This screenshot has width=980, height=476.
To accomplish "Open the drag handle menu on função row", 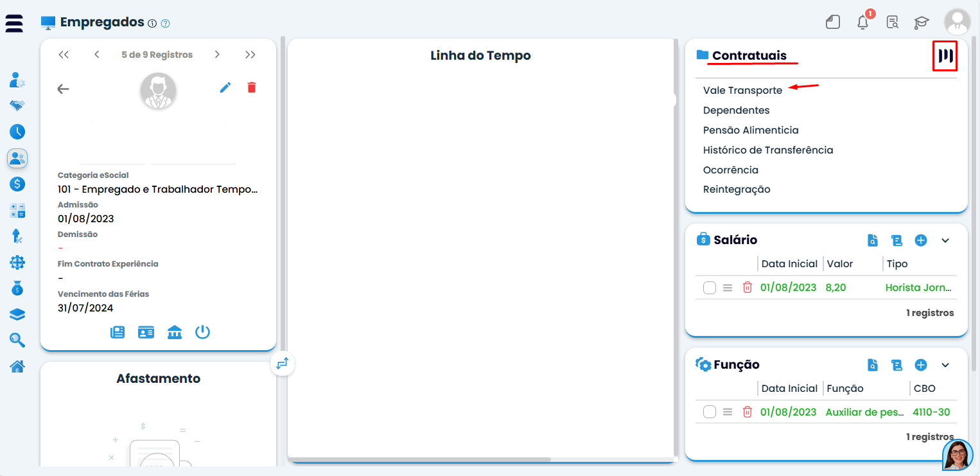I will pyautogui.click(x=728, y=412).
